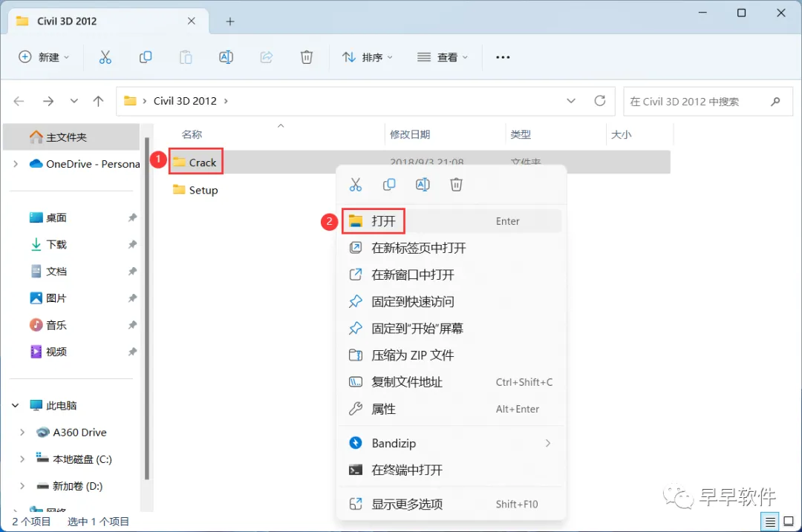Click the Rename icon in the toolbar
This screenshot has width=802, height=532.
pyautogui.click(x=226, y=57)
